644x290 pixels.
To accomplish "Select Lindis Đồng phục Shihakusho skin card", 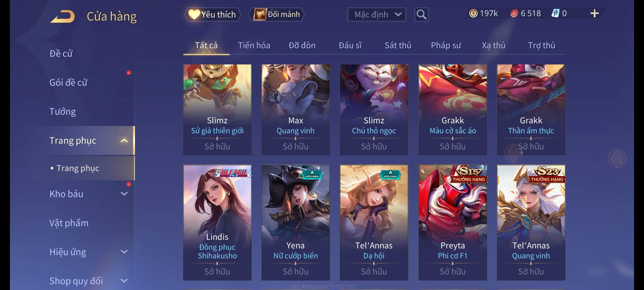I will 217,223.
